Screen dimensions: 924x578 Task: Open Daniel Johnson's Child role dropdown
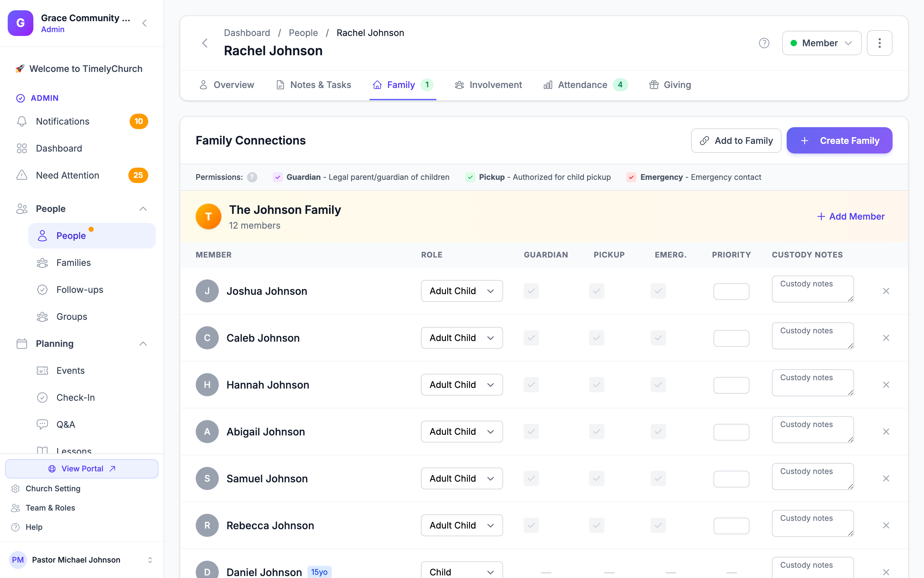pos(462,570)
